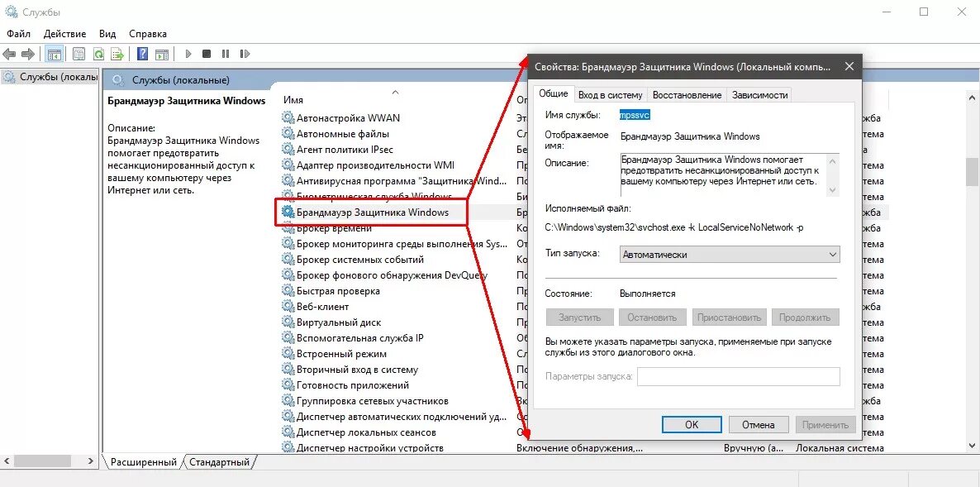
Task: Restart the service with the restart icon
Action: [x=245, y=55]
